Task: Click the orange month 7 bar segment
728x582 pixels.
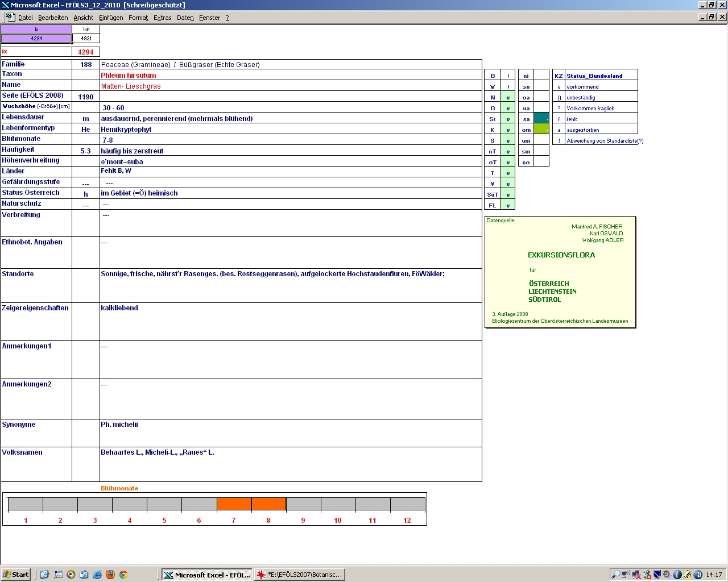Action: [x=234, y=504]
